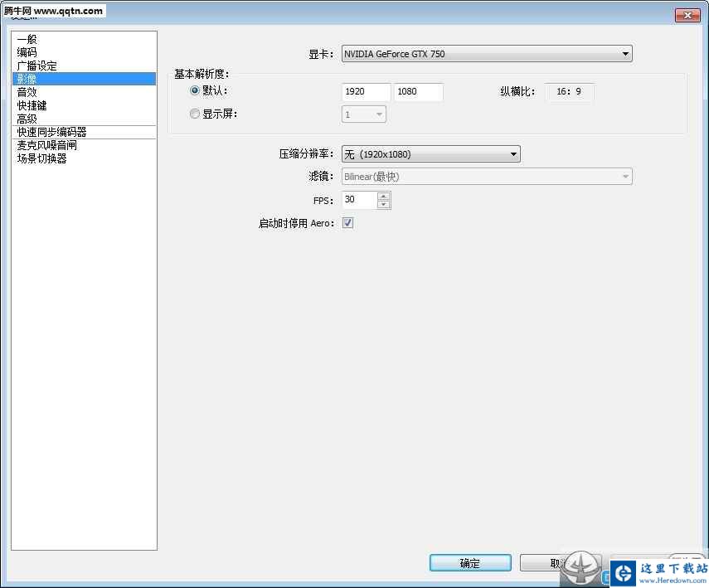Select 音效 in the settings list
709x588 pixels.
[27, 92]
